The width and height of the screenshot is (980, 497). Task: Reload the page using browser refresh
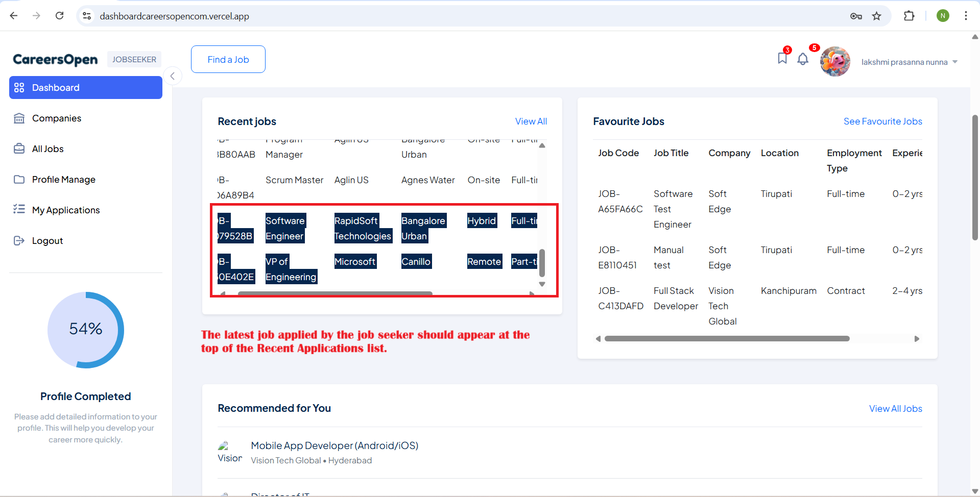click(60, 16)
